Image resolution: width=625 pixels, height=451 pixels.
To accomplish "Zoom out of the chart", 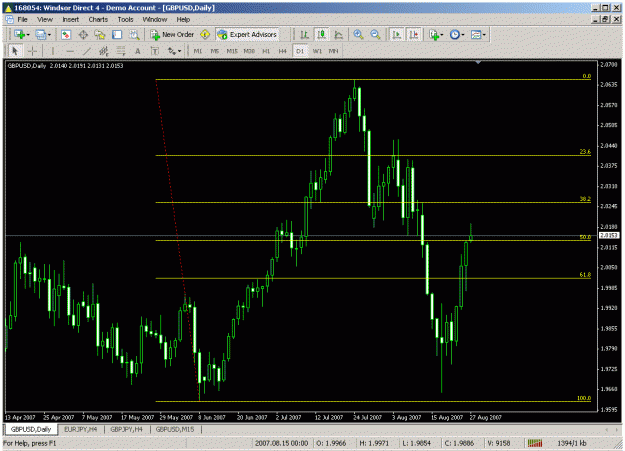I will [x=375, y=35].
